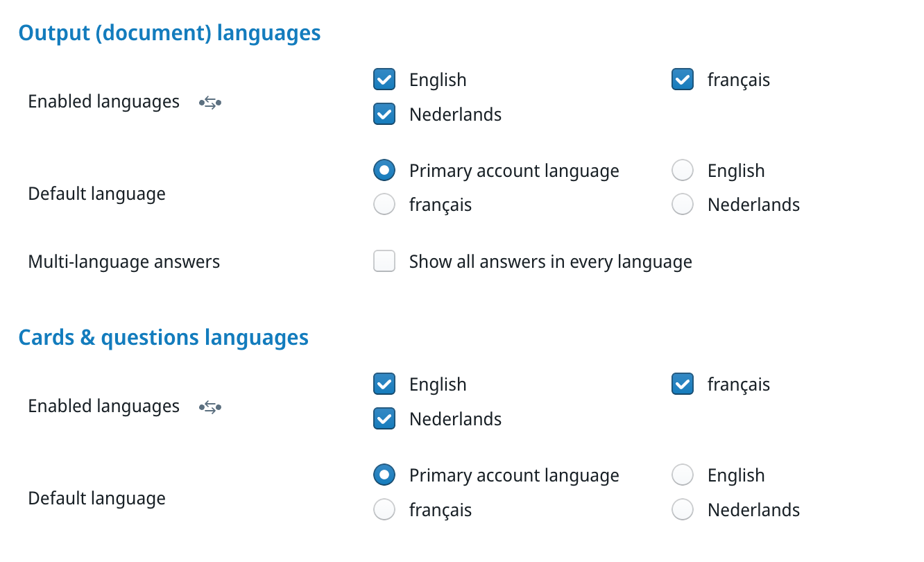The height and width of the screenshot is (562, 924).
Task: Select Nederlands as Cards default language
Action: click(683, 510)
